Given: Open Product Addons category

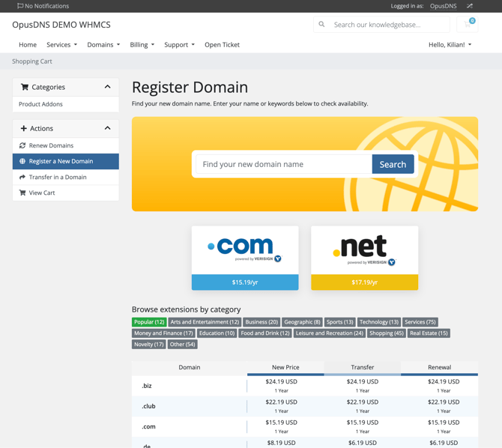Looking at the screenshot, I should (x=66, y=104).
